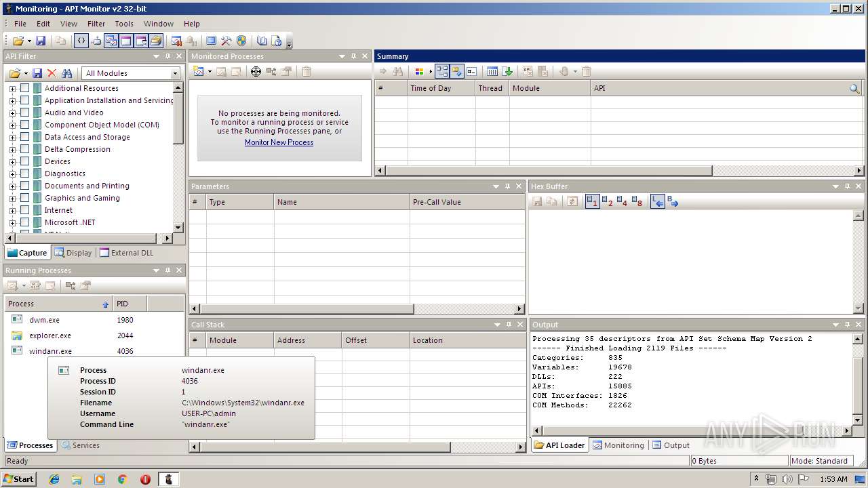Click the Start button on taskbar
The width and height of the screenshot is (868, 488).
click(x=18, y=479)
